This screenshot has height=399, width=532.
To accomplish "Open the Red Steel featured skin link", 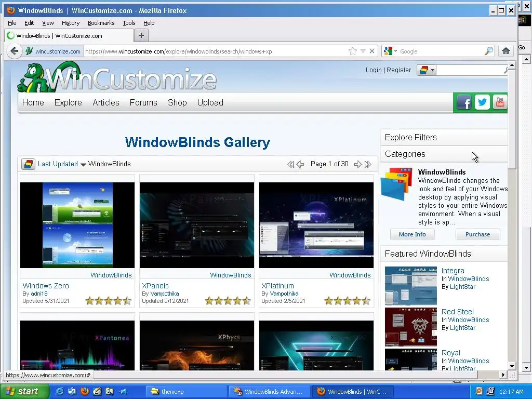I will click(457, 312).
